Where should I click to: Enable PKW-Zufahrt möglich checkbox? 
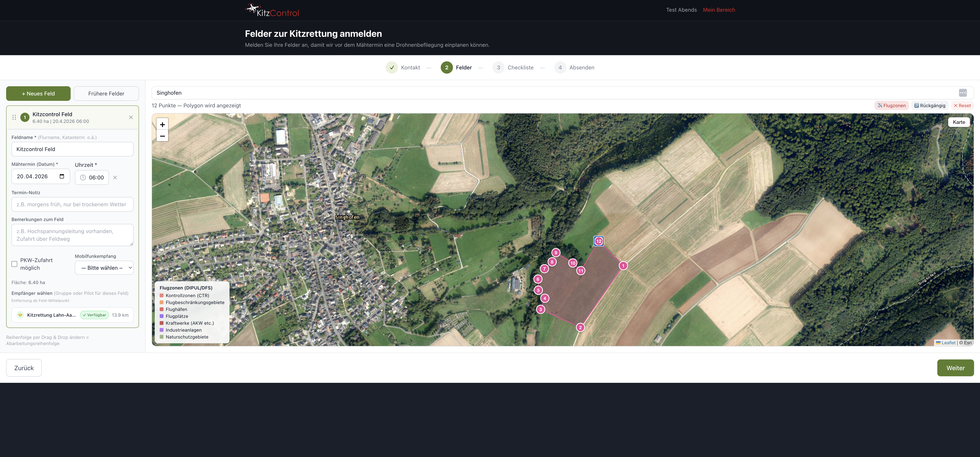pyautogui.click(x=15, y=264)
